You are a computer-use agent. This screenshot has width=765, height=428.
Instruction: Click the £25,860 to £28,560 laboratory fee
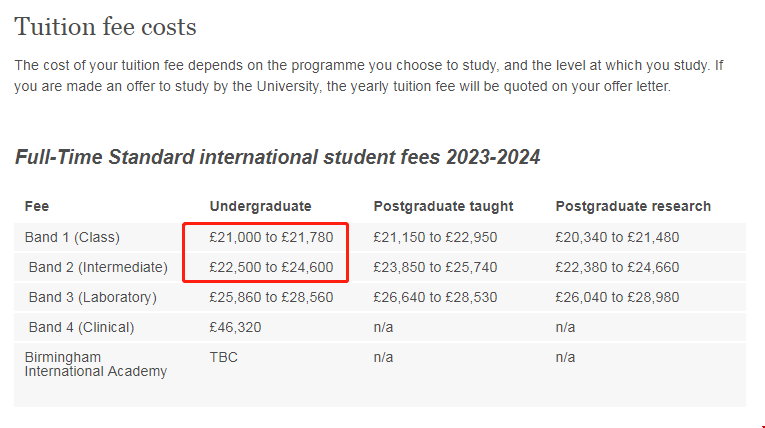click(270, 297)
